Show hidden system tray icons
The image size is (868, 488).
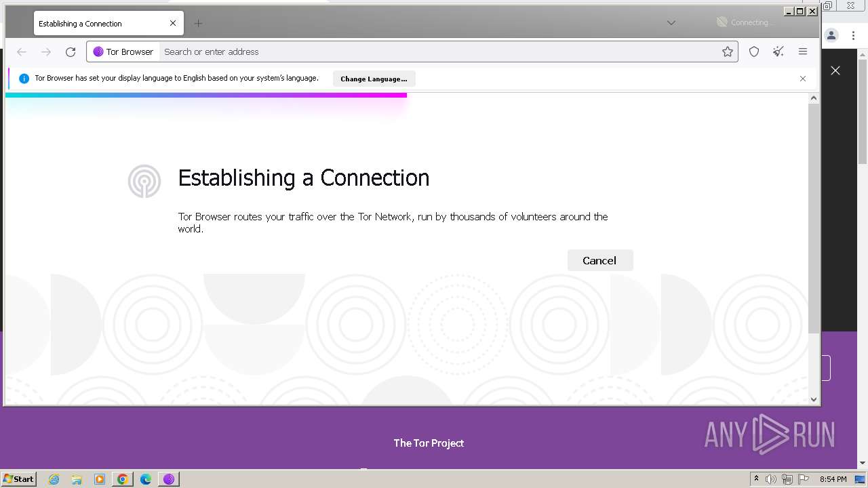[756, 479]
